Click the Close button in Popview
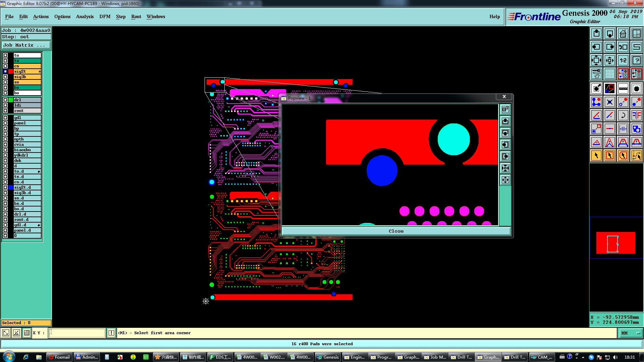The height and width of the screenshot is (362, 644). pyautogui.click(x=396, y=231)
